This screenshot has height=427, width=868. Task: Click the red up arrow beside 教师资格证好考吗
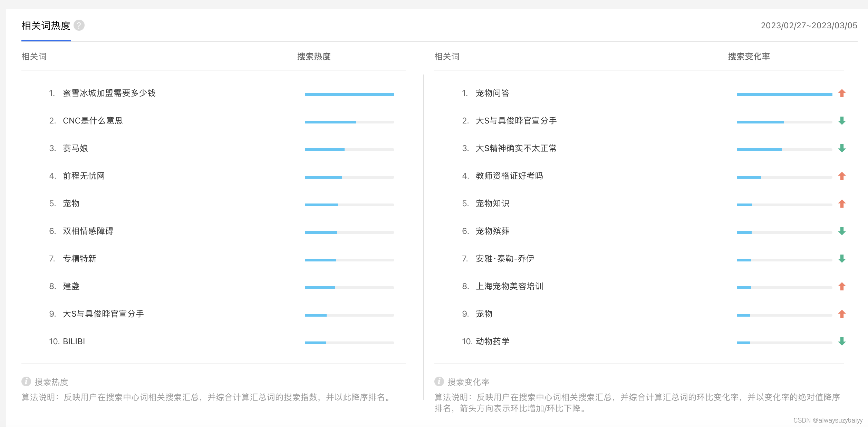842,176
